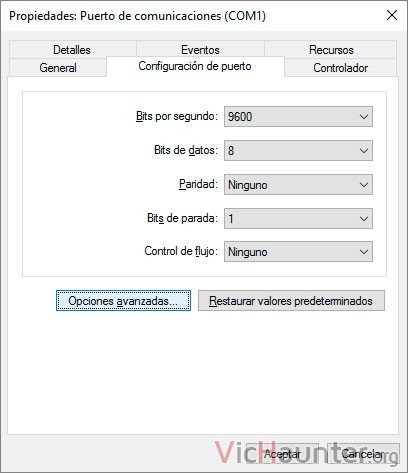
Task: Close the COM1 properties dialog
Action: [x=392, y=15]
